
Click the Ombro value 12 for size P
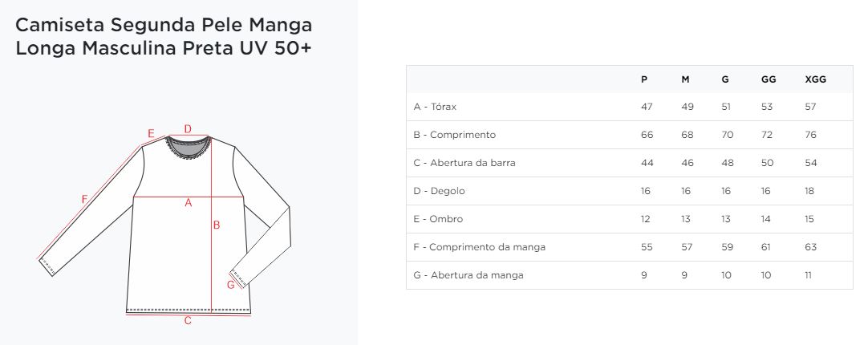646,219
